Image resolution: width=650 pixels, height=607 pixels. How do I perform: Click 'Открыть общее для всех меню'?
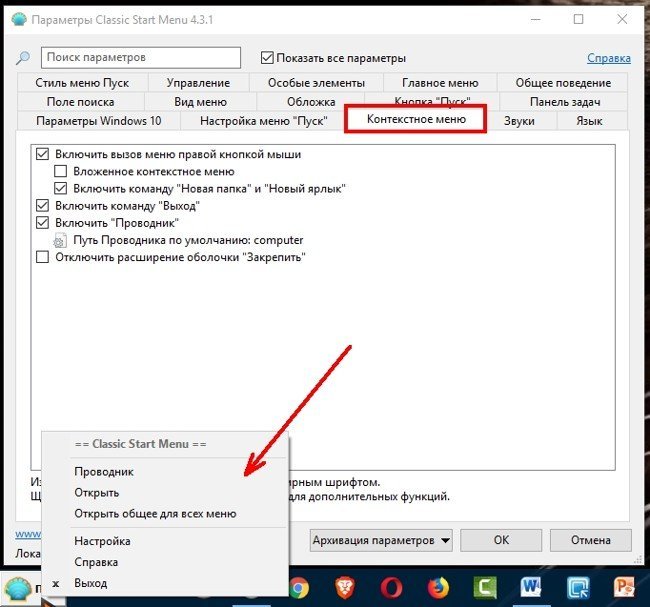tap(165, 514)
